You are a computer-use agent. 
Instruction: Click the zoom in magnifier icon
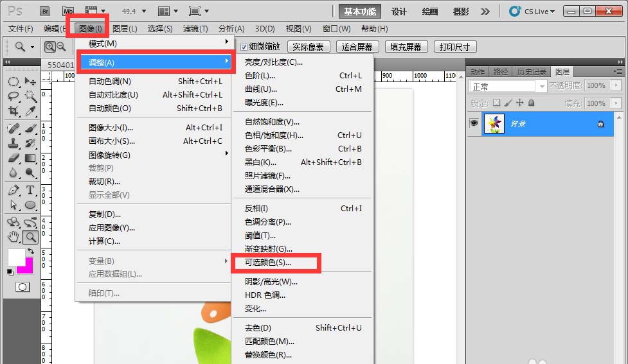(49, 47)
